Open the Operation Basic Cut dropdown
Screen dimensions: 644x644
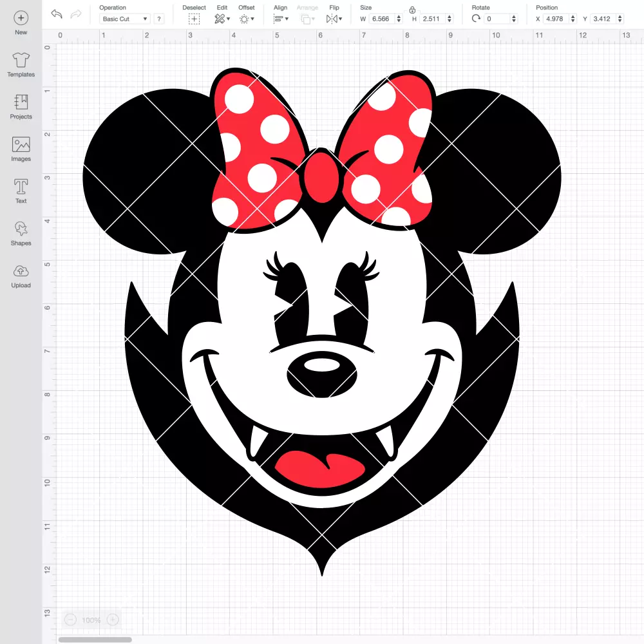point(125,19)
